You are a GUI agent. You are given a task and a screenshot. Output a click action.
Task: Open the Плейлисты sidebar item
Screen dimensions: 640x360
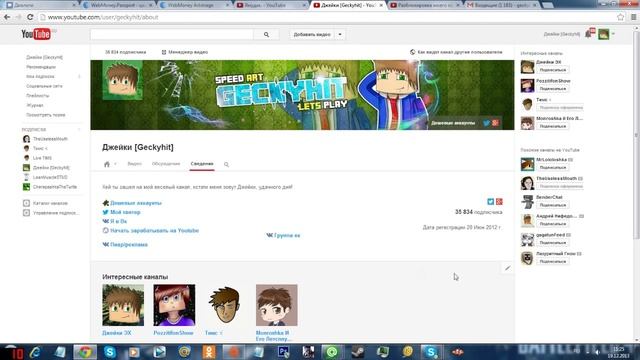pyautogui.click(x=38, y=96)
